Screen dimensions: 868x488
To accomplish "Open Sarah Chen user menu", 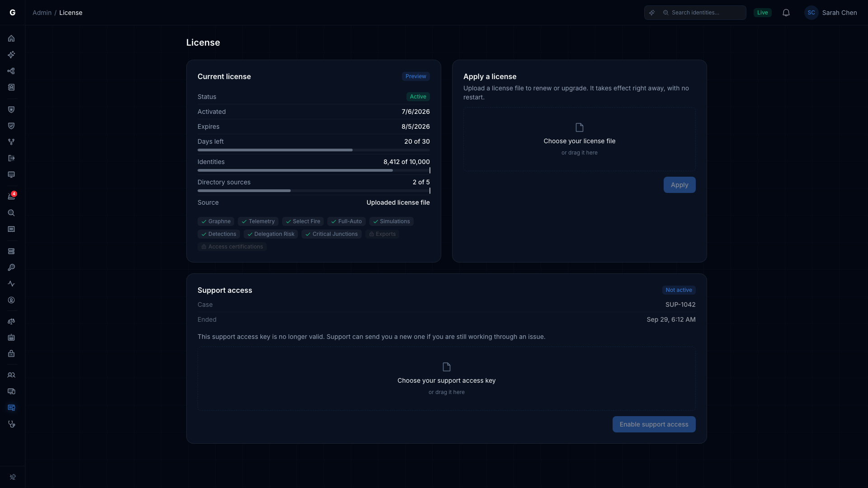I will [x=831, y=13].
